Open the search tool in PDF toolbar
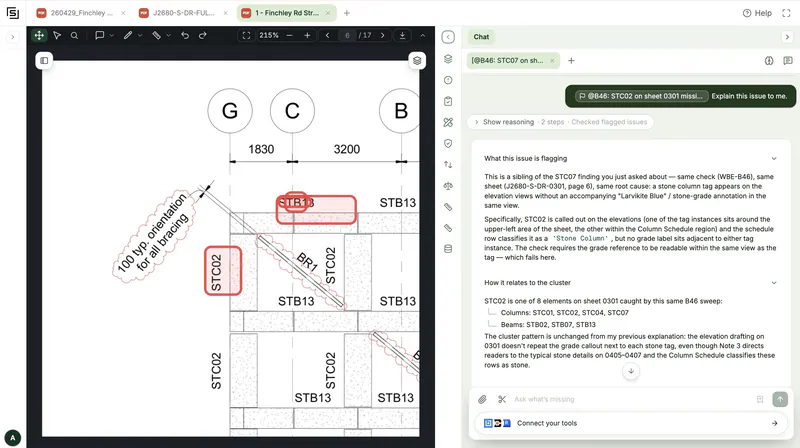The height and width of the screenshot is (448, 800). pyautogui.click(x=74, y=35)
